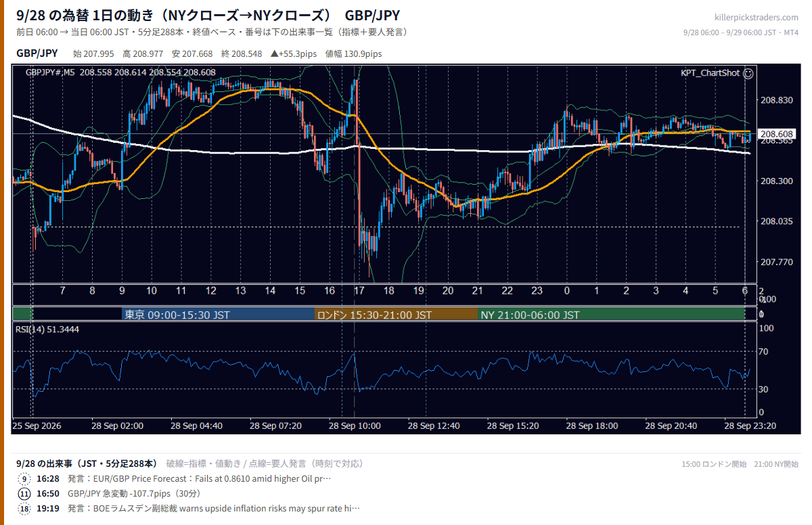Viewport: 812px width, 525px height.
Task: Click the 28 Sep 20:40 date label
Action: [671, 426]
